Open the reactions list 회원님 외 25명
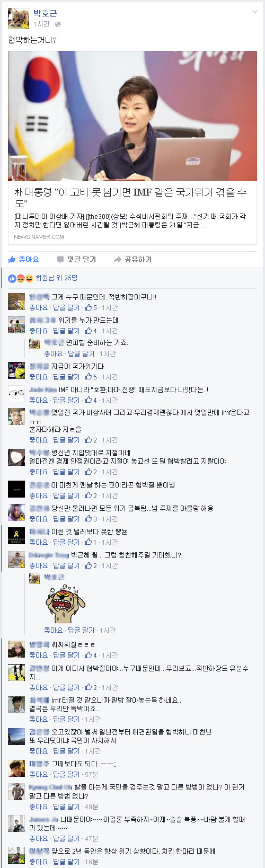Screen dimensions: 265x868 (57, 278)
